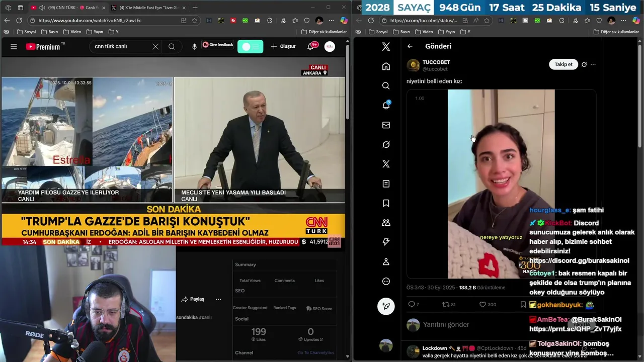Screen dimensions: 644x362
Task: Open Bookmarks in the X sidebar
Action: pyautogui.click(x=386, y=203)
